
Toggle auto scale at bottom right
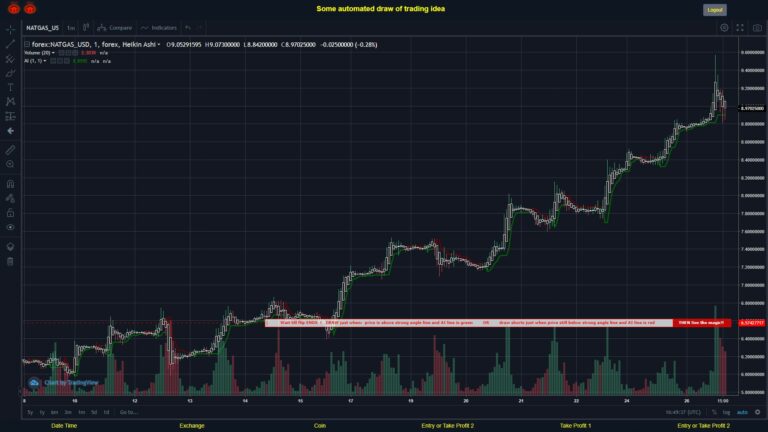tap(742, 412)
